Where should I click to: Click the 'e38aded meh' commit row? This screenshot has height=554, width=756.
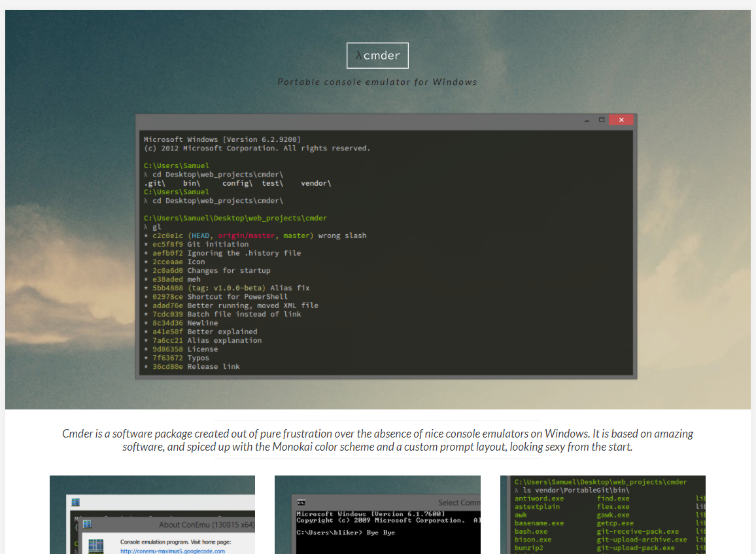[172, 279]
